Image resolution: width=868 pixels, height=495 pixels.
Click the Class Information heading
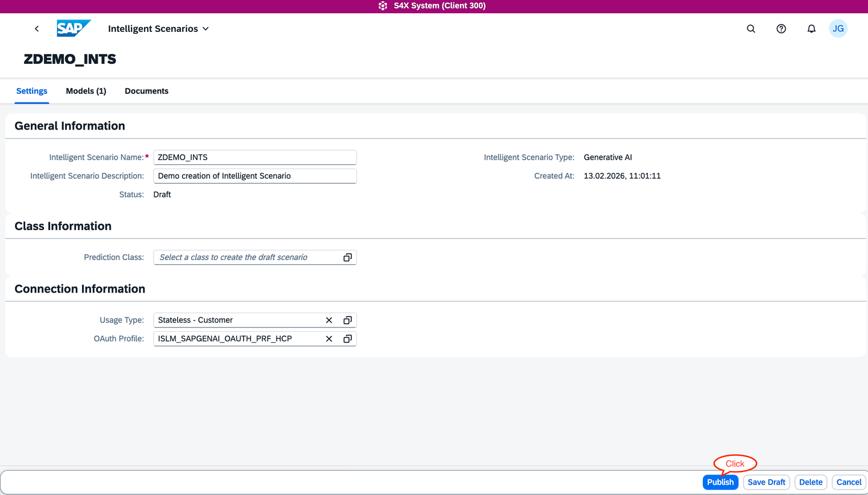click(x=63, y=226)
